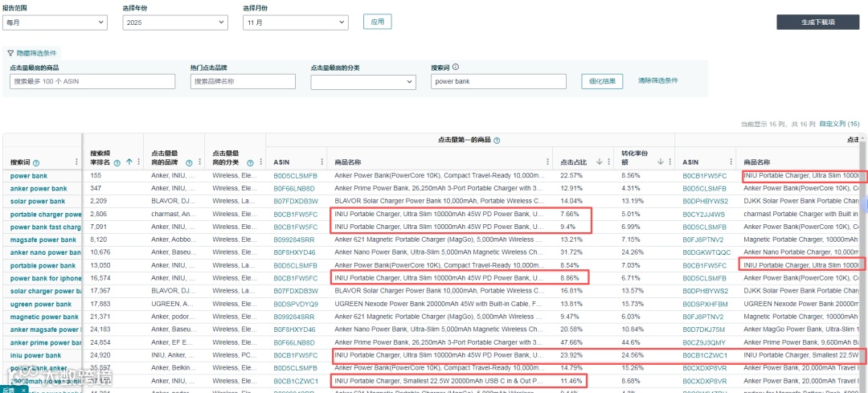
Task: Sort by 点击占比 using its down arrow
Action: (599, 162)
